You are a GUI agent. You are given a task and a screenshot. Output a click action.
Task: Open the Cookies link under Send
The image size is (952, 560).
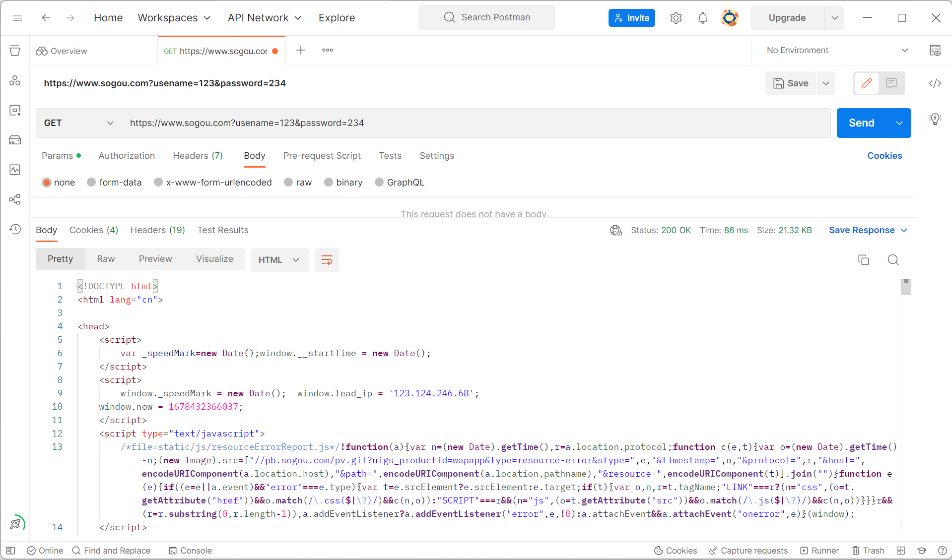coord(884,156)
